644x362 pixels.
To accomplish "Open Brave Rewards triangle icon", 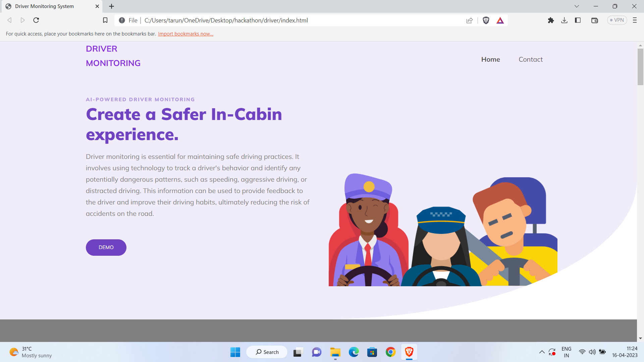I will tap(500, 20).
